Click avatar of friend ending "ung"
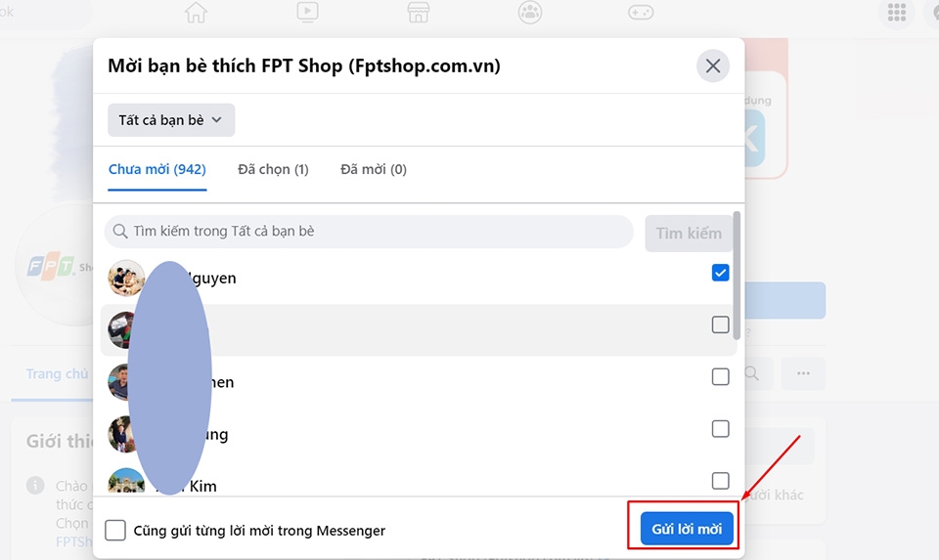The image size is (939, 560). pyautogui.click(x=121, y=434)
